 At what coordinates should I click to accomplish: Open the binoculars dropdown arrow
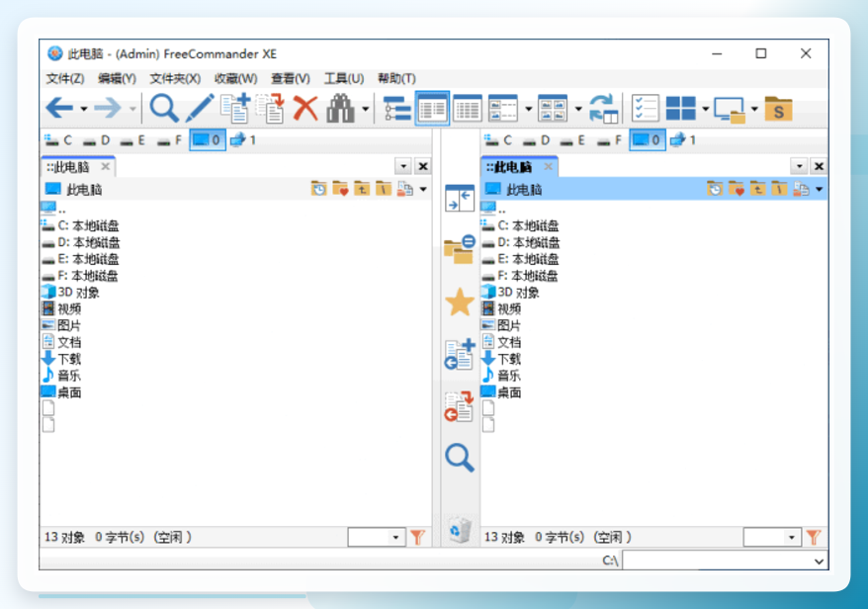coord(366,109)
